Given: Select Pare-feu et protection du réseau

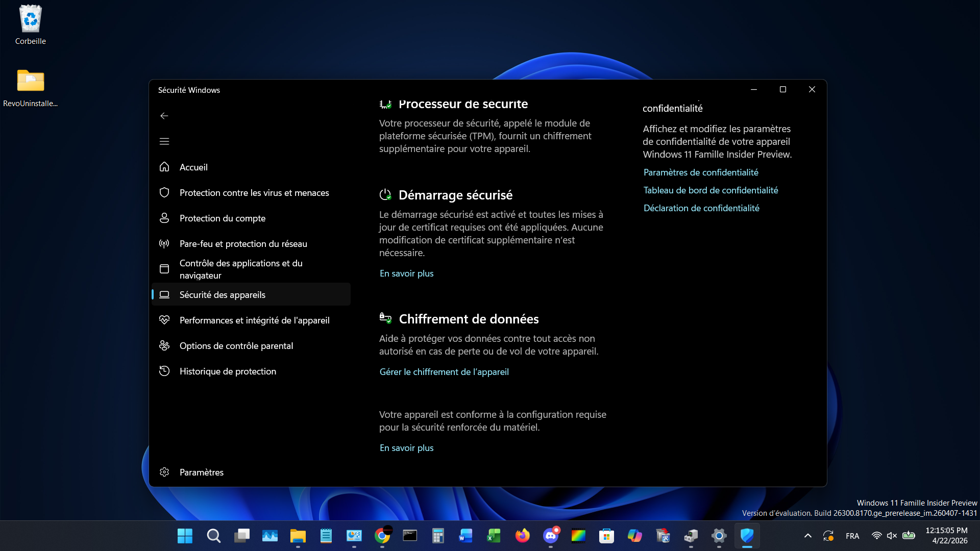Looking at the screenshot, I should (243, 243).
